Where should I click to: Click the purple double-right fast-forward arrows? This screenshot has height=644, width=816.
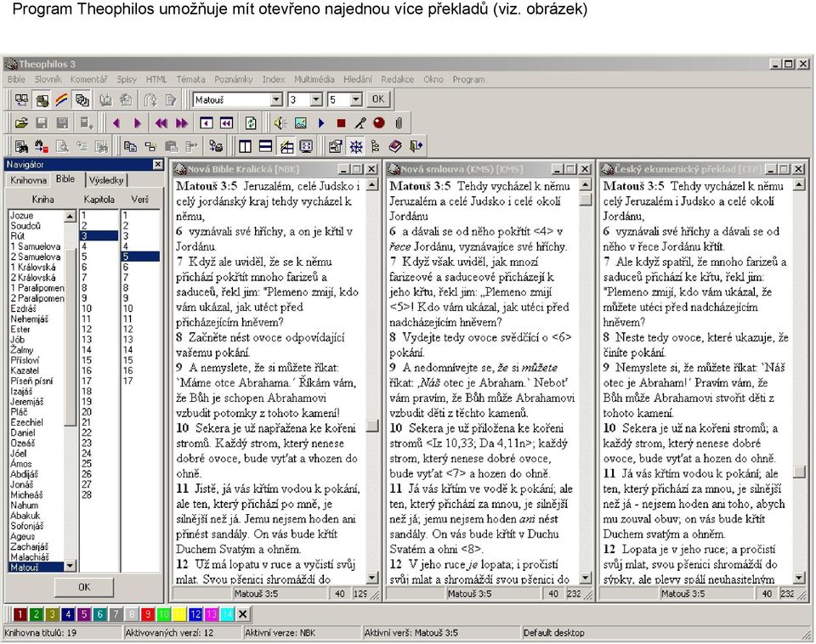[182, 122]
